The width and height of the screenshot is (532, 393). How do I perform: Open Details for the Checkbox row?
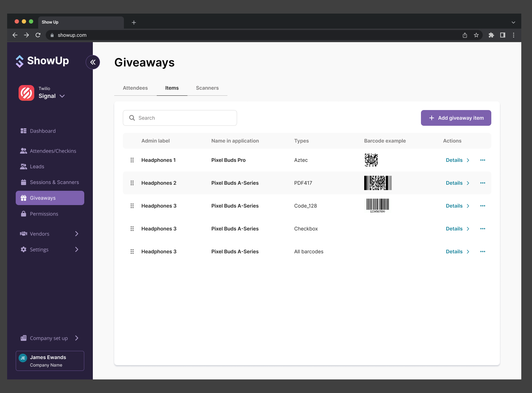click(458, 229)
